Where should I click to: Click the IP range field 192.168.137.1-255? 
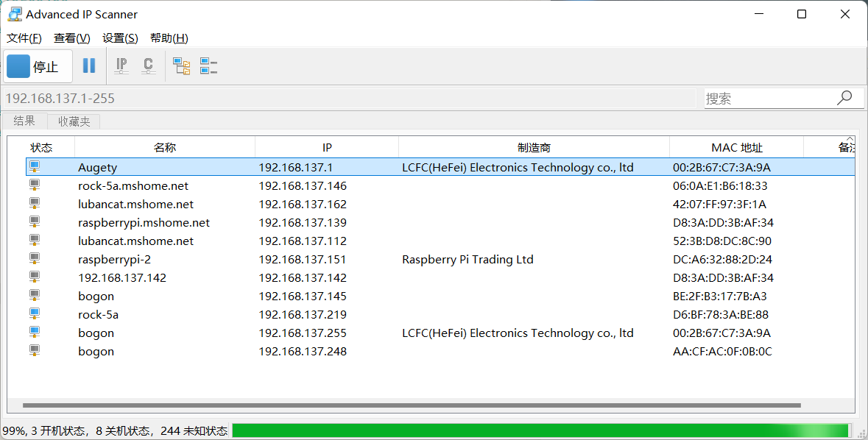point(349,98)
